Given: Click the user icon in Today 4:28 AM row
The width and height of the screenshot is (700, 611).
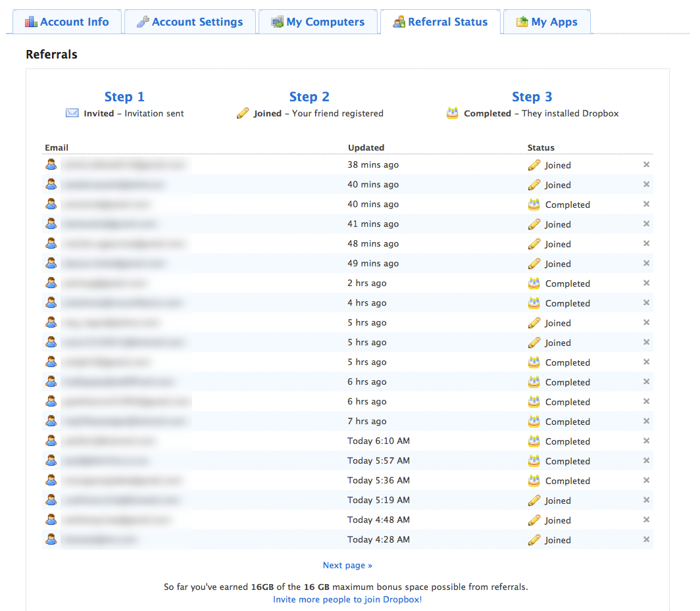Looking at the screenshot, I should 51,539.
